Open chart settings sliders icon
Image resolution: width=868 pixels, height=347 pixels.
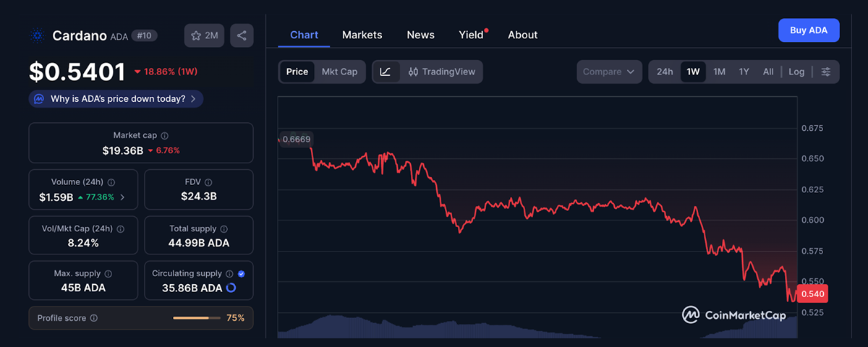(825, 72)
